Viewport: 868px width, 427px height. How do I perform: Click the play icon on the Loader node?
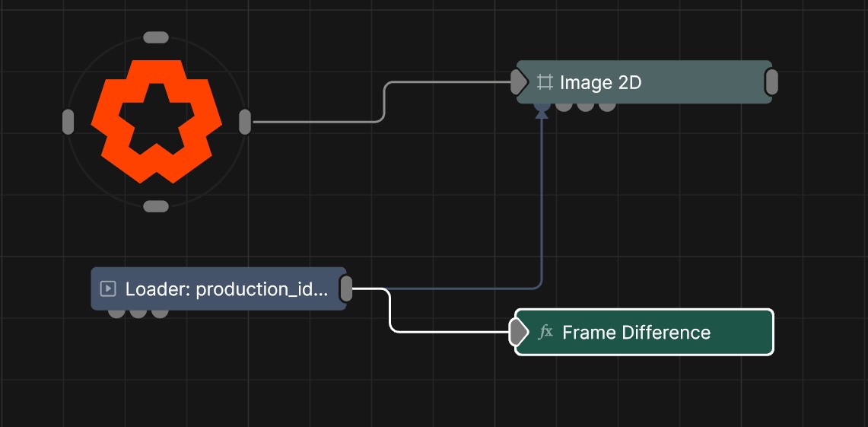pos(108,288)
